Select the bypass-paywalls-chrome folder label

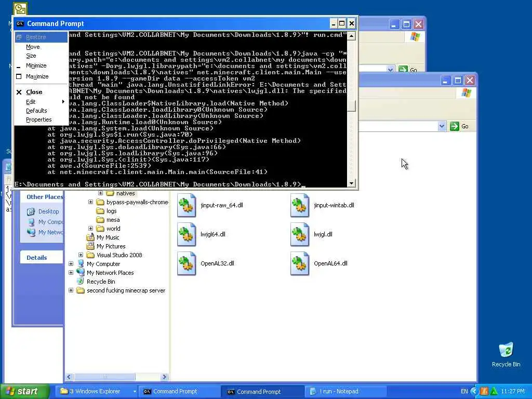click(x=137, y=202)
